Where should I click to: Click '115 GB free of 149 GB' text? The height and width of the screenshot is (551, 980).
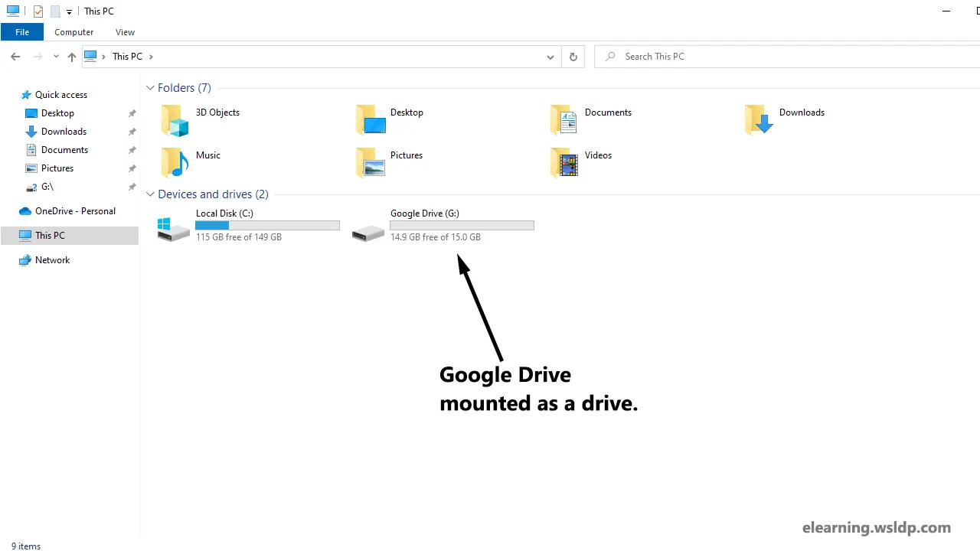coord(239,237)
